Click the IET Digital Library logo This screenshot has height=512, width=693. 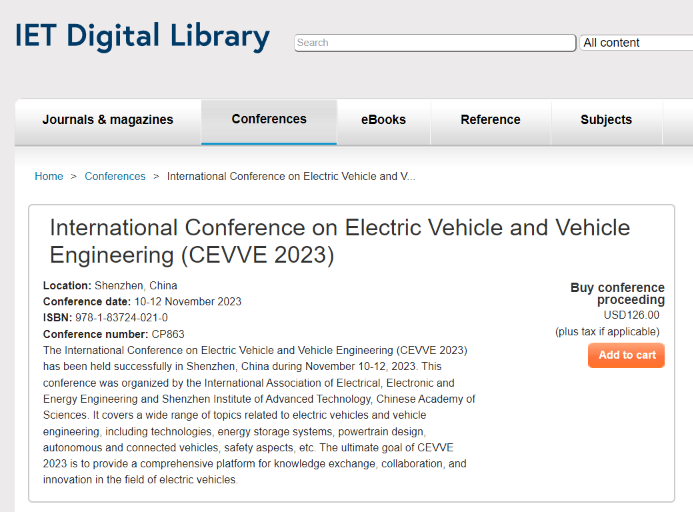click(x=142, y=37)
